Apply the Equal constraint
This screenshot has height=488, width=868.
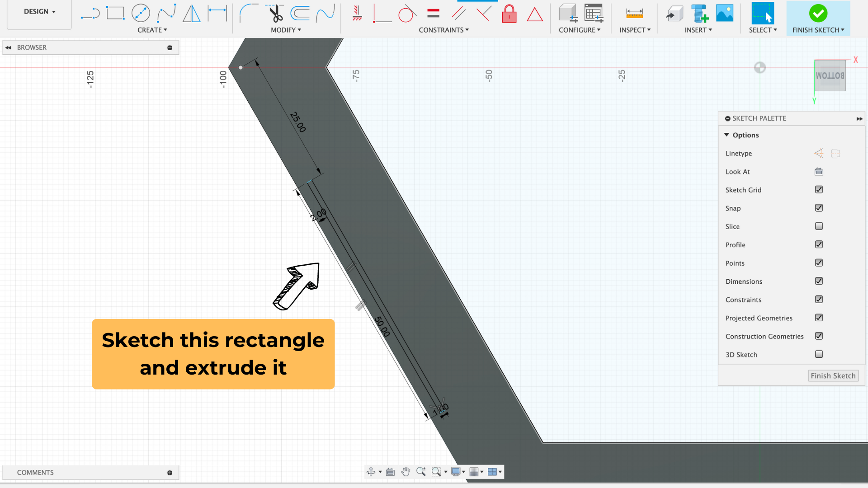(433, 14)
